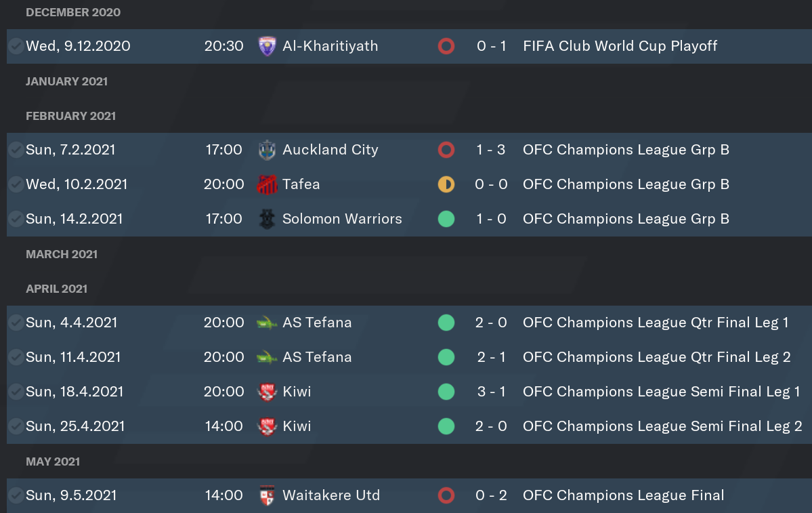Open the Waitakere Utd club crest
The image size is (812, 513).
[268, 495]
